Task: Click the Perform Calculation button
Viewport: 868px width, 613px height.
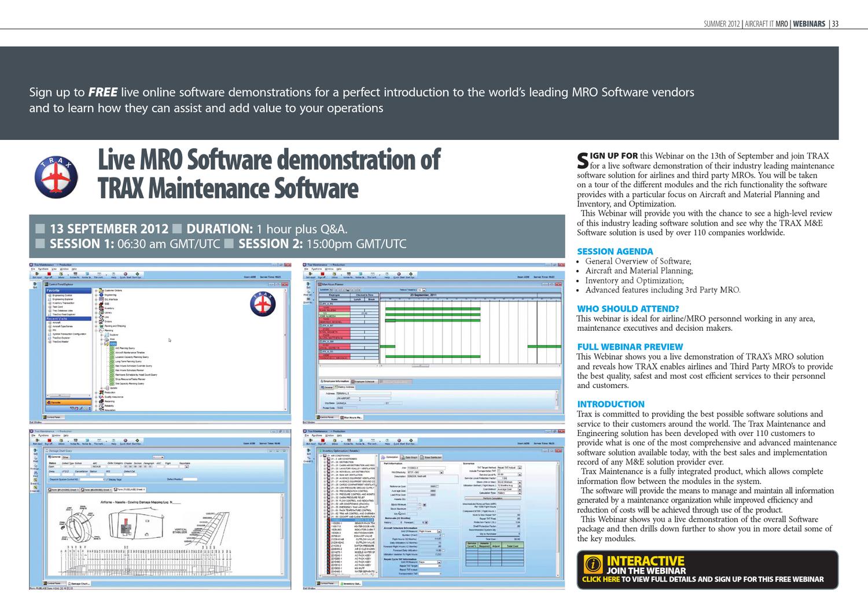Action: (492, 498)
